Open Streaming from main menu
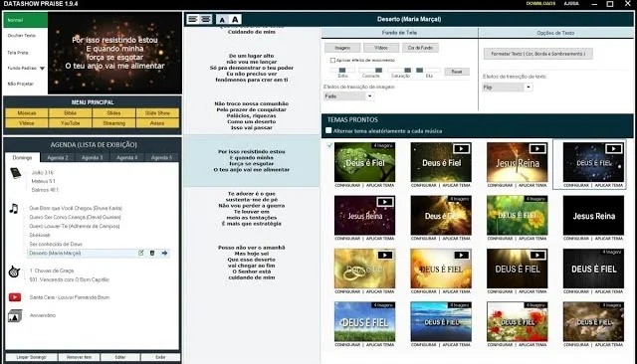Viewport: 637px width, 364px height. (x=113, y=123)
